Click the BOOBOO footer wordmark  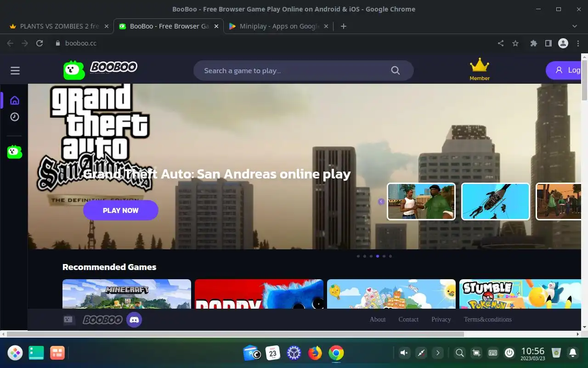click(x=102, y=319)
